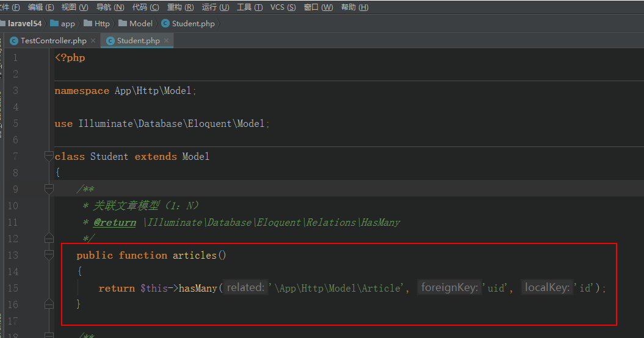Click the TestController.php tab file icon
Viewport: 644px width, 338px height.
[14, 41]
